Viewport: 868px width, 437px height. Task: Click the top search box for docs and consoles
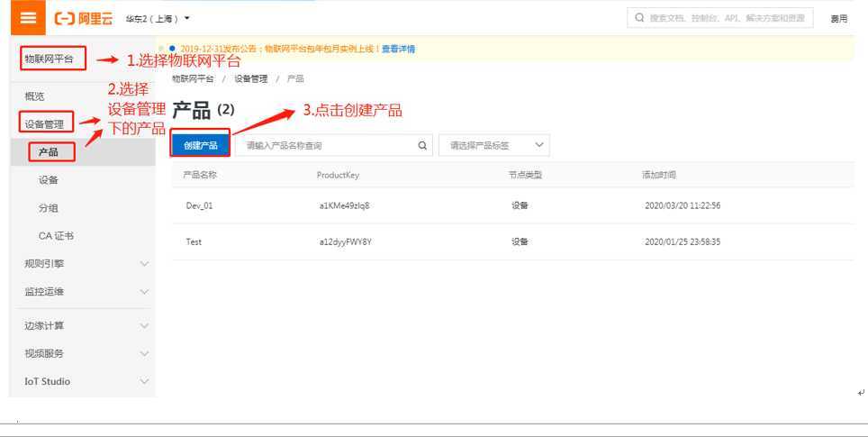tap(720, 18)
